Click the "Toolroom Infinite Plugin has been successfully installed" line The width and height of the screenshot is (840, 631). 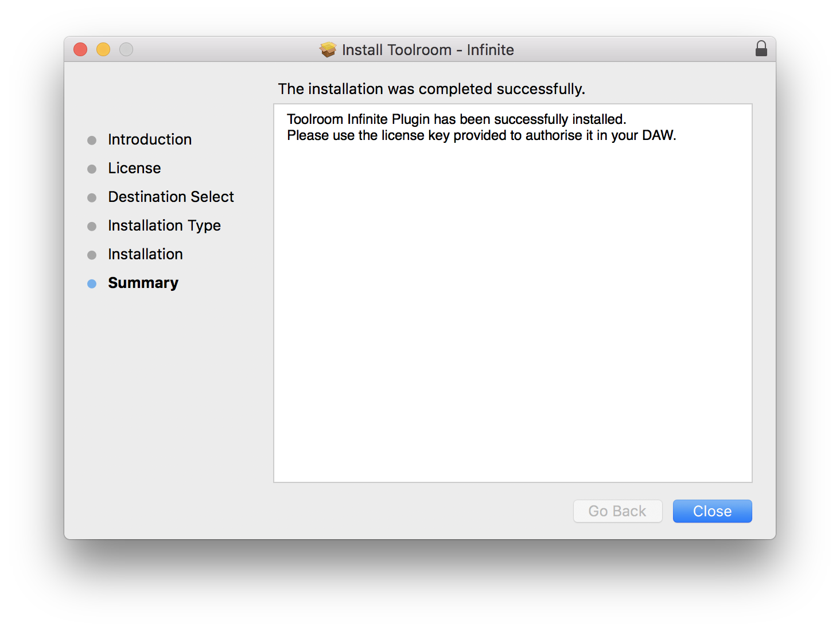(457, 119)
